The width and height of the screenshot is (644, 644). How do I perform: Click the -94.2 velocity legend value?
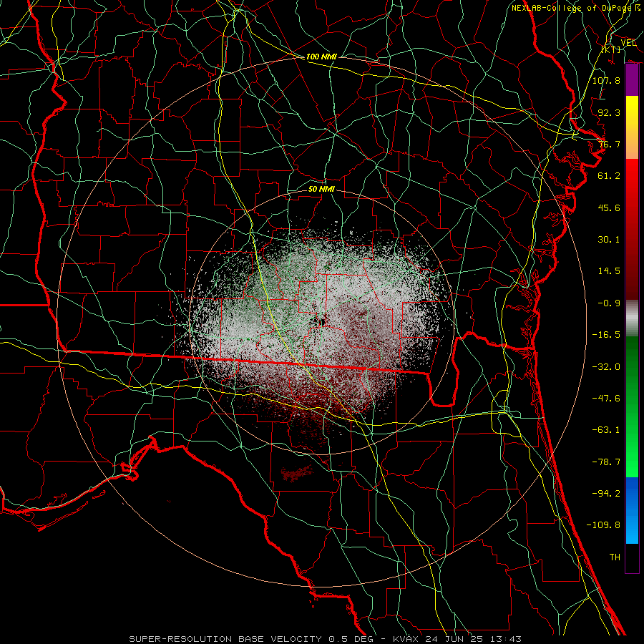[x=606, y=494]
